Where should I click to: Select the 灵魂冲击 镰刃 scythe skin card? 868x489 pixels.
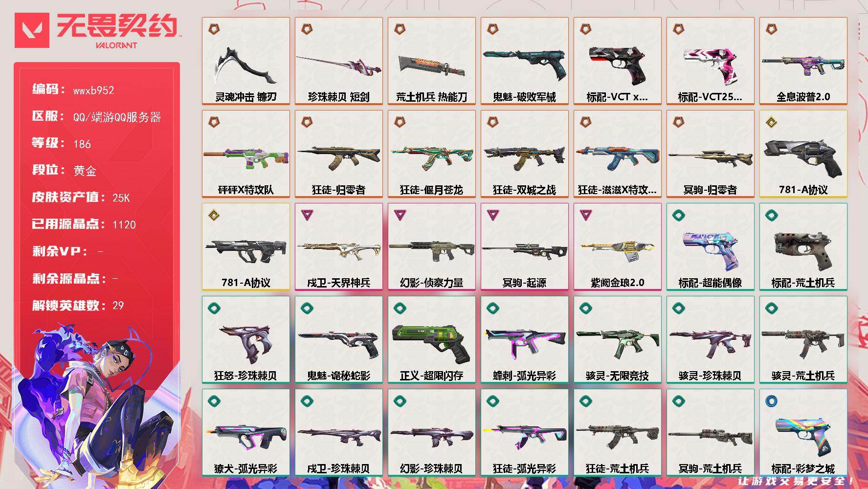(x=246, y=61)
